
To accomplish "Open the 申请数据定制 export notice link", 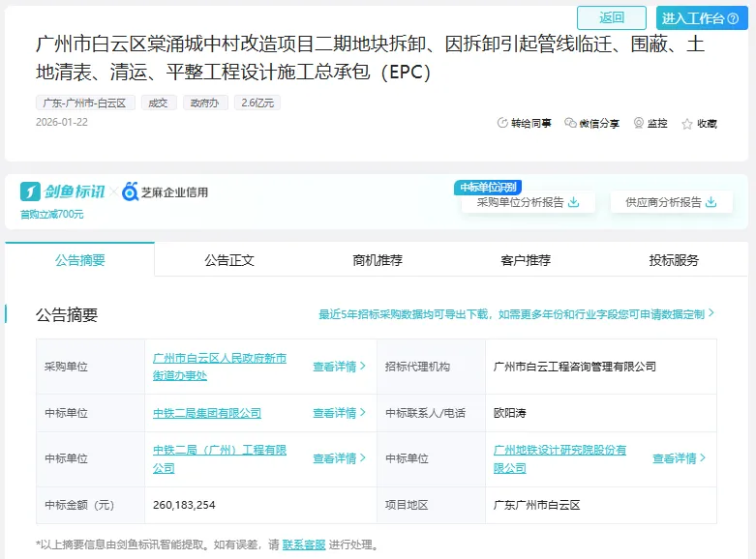I will [x=517, y=314].
